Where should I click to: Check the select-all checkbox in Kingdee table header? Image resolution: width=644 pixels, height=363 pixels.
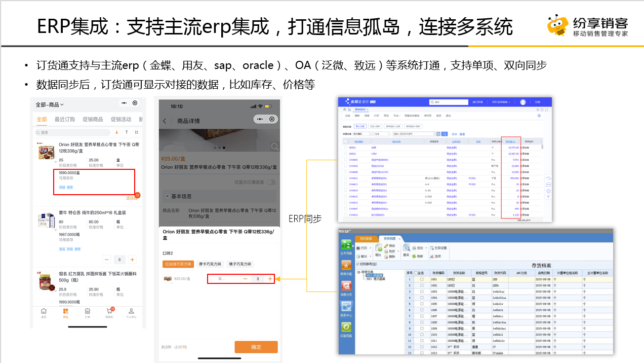pyautogui.click(x=345, y=141)
